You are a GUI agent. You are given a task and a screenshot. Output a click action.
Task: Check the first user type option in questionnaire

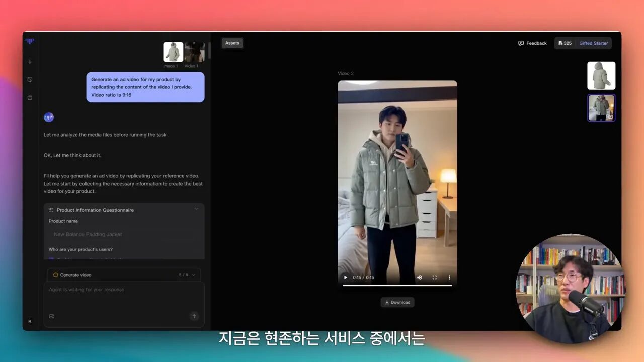(x=51, y=257)
